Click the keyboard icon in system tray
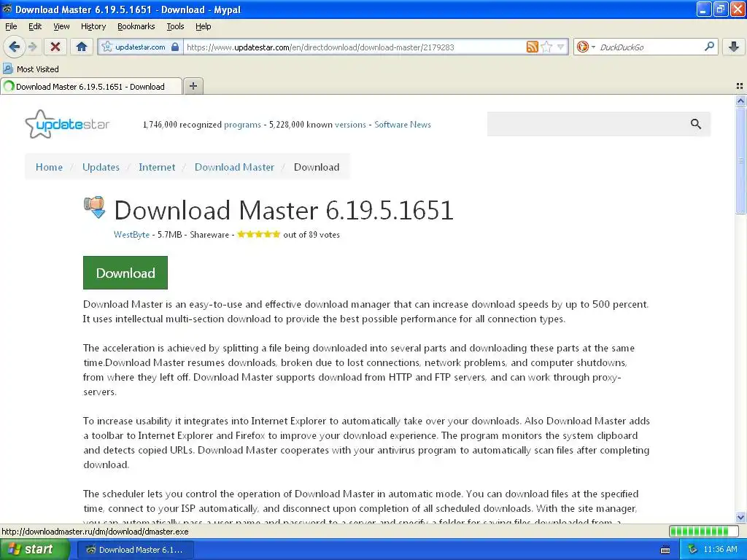The image size is (747, 560). [665, 550]
